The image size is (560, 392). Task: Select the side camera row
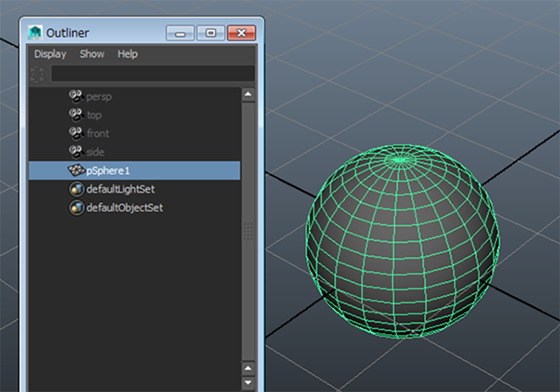(135, 152)
